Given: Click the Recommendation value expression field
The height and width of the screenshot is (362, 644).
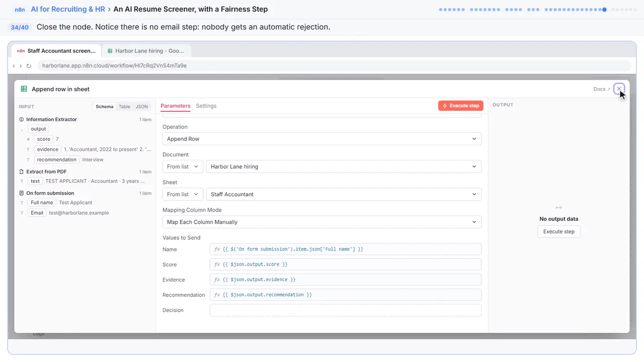Looking at the screenshot, I should pyautogui.click(x=346, y=295).
